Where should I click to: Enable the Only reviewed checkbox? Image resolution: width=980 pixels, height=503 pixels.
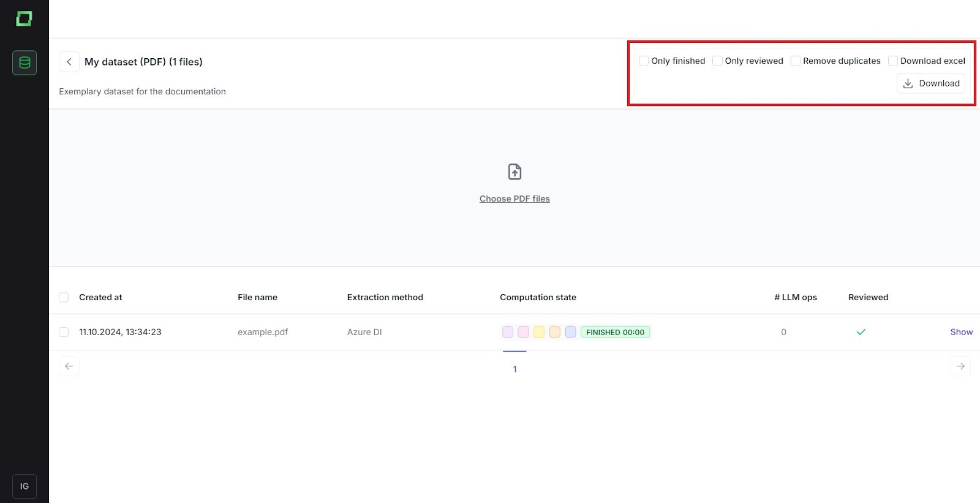(717, 61)
